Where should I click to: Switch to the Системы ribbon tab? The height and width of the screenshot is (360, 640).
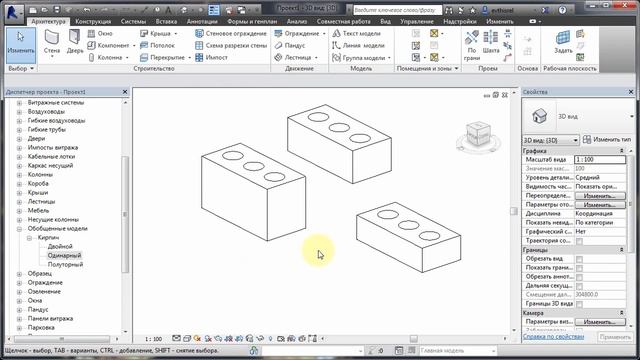133,21
